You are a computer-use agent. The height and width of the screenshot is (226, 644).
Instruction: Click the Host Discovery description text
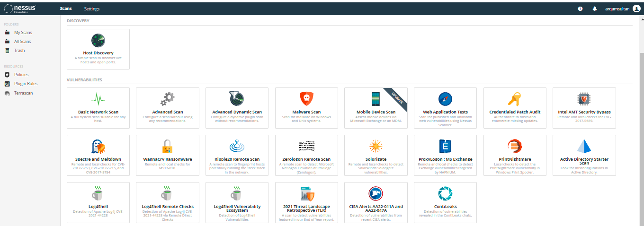pos(98,60)
